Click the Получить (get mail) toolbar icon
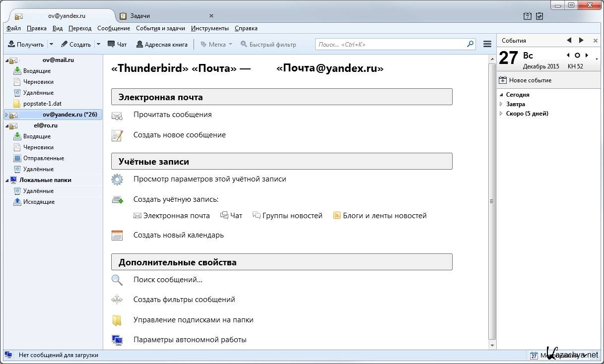604x364 pixels. (11, 44)
